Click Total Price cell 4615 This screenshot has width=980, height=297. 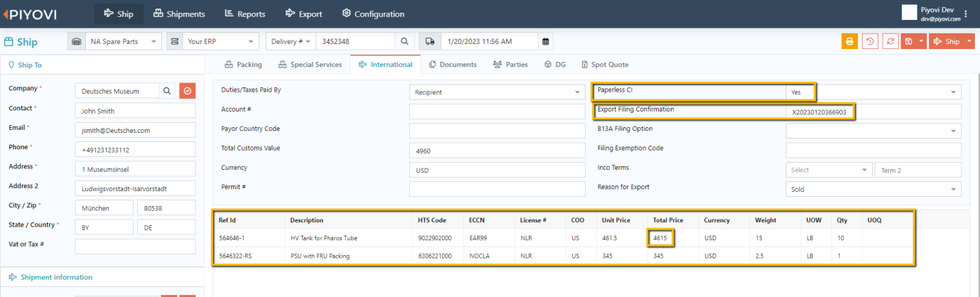[661, 238]
